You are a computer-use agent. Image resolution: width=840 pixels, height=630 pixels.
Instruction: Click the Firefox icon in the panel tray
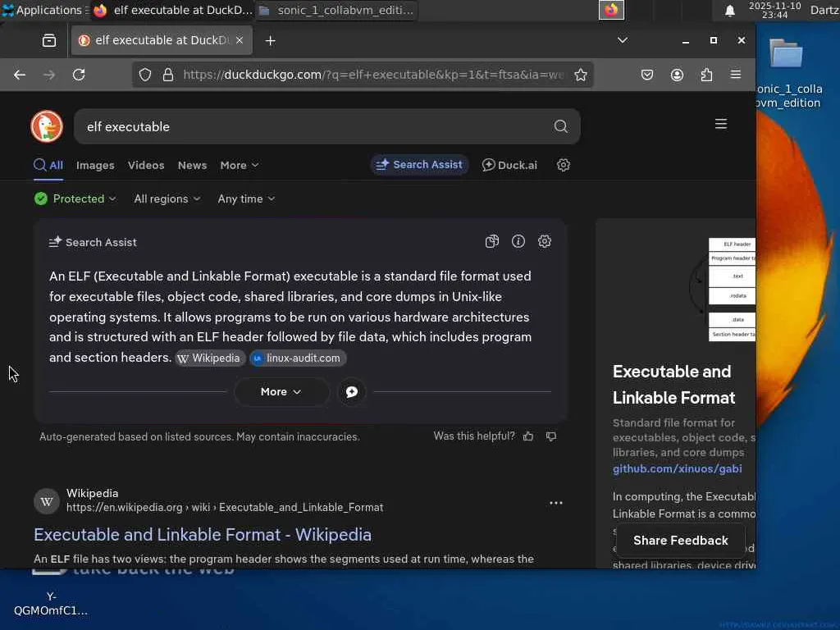pos(611,10)
